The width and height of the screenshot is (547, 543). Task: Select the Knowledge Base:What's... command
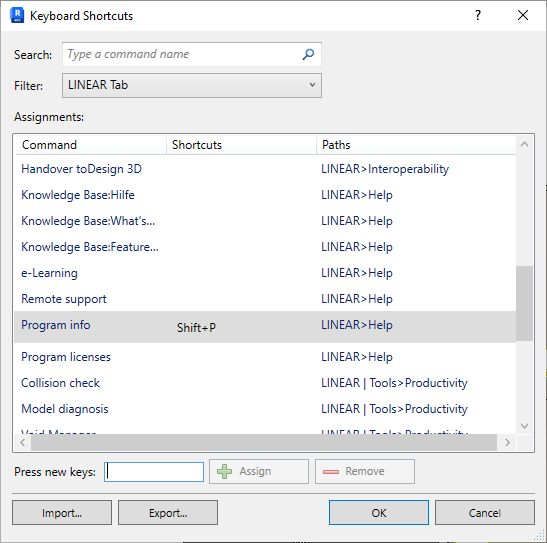88,221
